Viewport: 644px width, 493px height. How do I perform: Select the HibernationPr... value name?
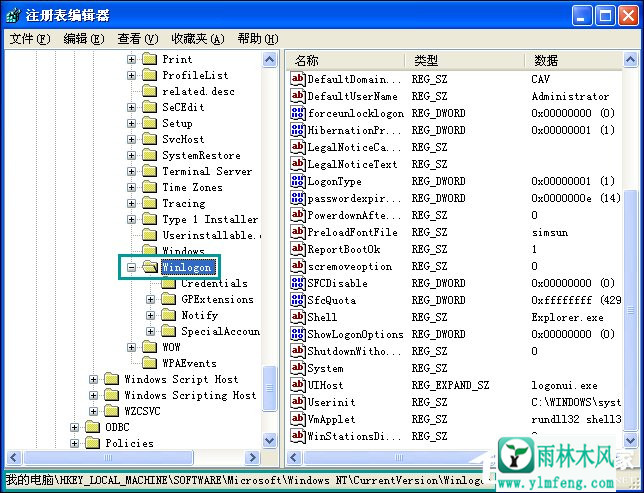pos(354,130)
